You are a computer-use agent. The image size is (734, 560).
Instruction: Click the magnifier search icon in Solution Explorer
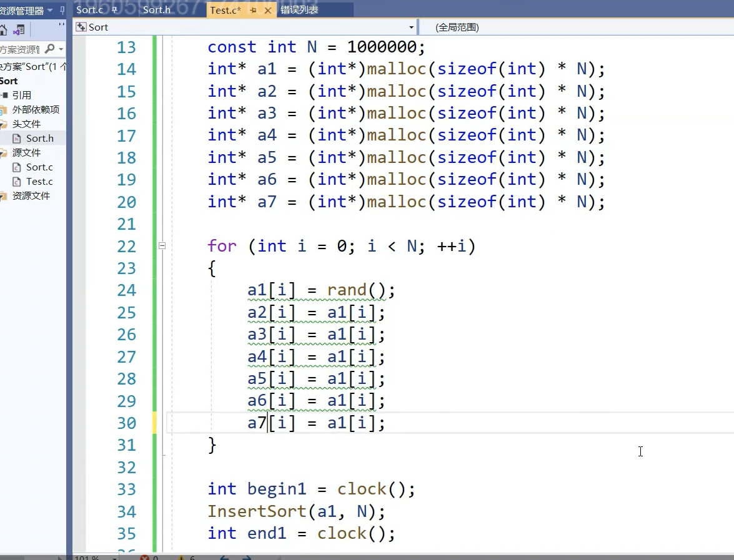click(x=50, y=49)
